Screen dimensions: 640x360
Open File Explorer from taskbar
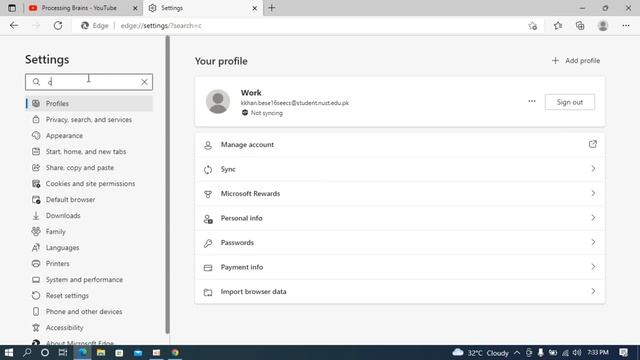point(101,352)
